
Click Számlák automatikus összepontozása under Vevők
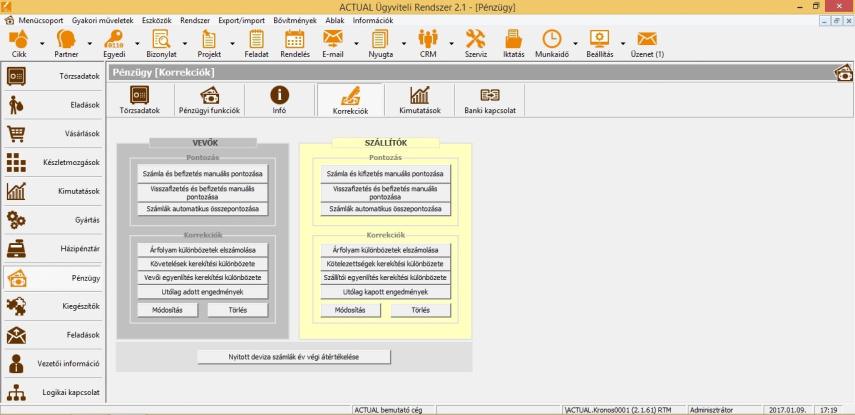click(x=203, y=209)
